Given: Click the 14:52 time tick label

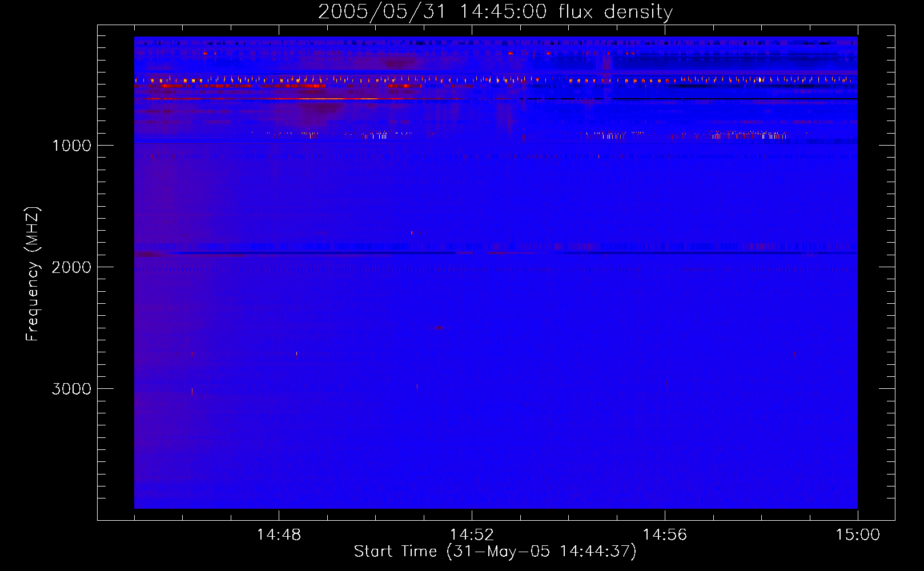Looking at the screenshot, I should click(472, 535).
